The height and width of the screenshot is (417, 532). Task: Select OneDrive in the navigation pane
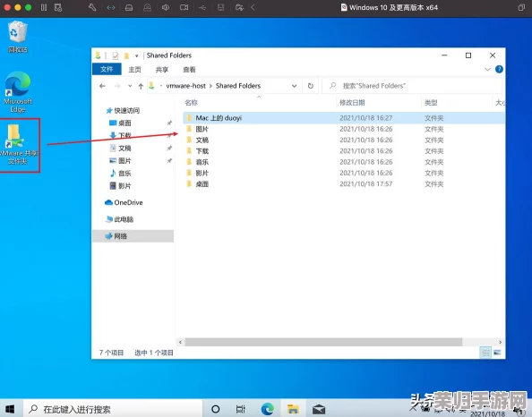(x=124, y=202)
